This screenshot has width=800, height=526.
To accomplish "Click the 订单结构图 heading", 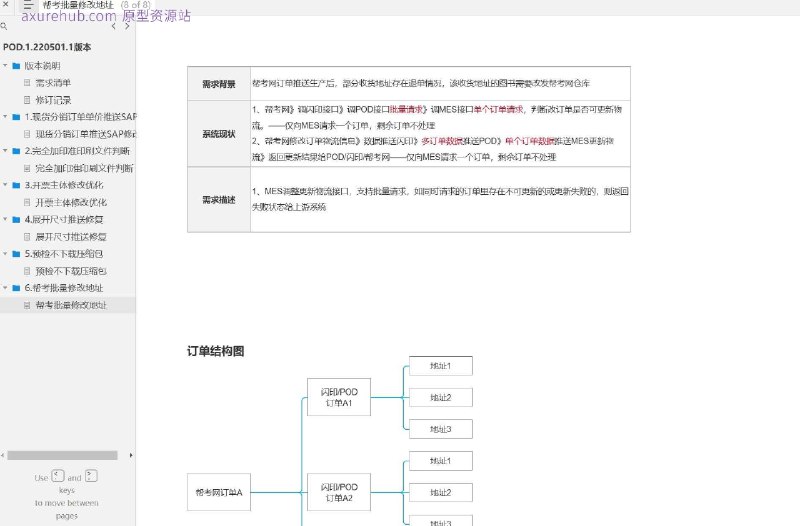I will point(216,351).
